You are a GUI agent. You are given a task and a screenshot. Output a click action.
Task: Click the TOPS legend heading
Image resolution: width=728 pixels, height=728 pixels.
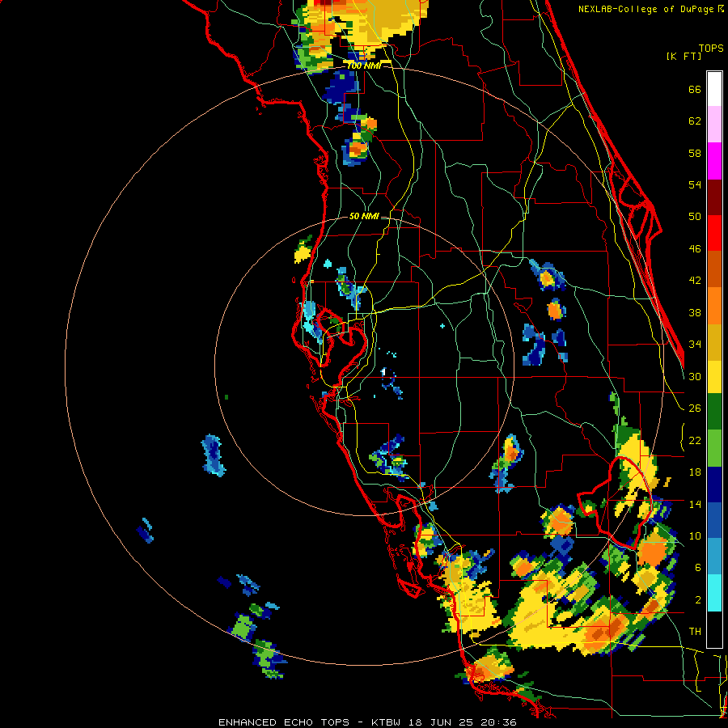point(711,49)
